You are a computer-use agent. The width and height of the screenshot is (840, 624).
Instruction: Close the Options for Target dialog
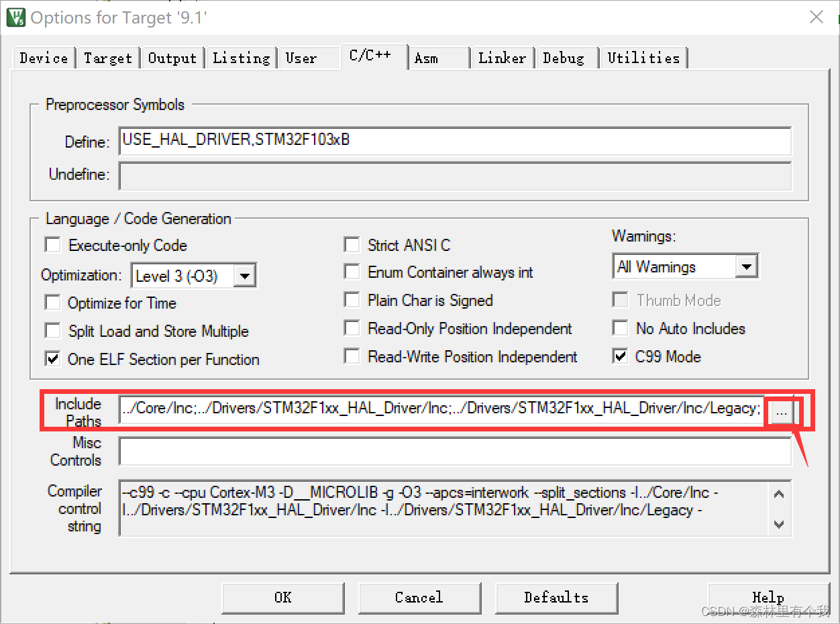(x=816, y=17)
